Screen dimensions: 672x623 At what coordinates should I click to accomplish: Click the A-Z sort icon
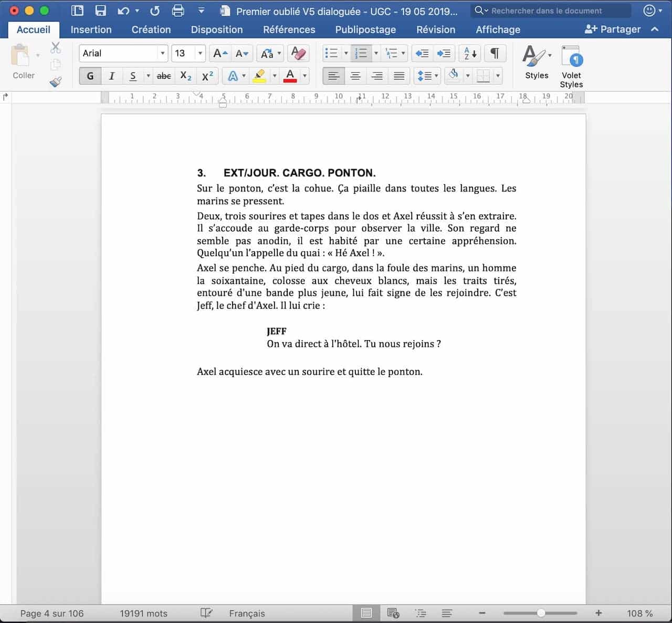pos(470,53)
